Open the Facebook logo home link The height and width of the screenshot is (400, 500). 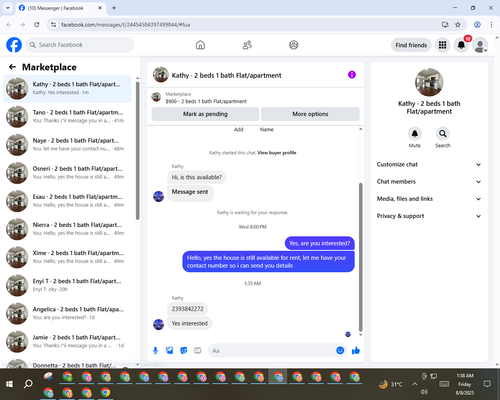[14, 45]
